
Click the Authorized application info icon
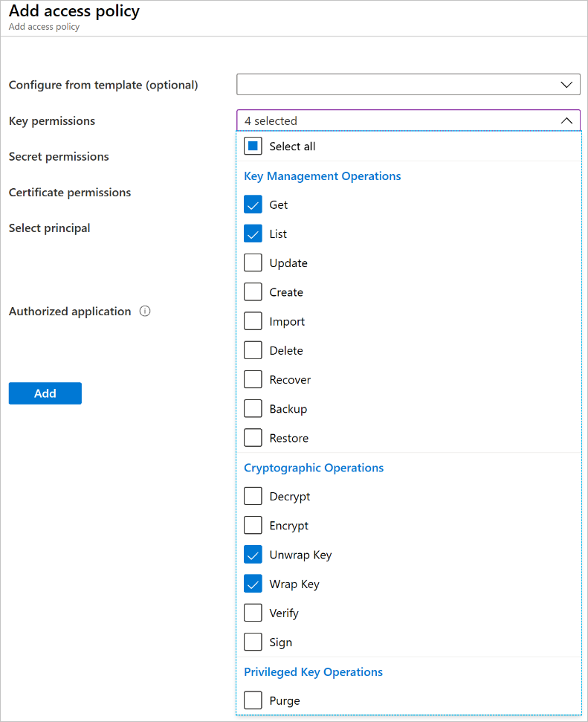coord(145,312)
